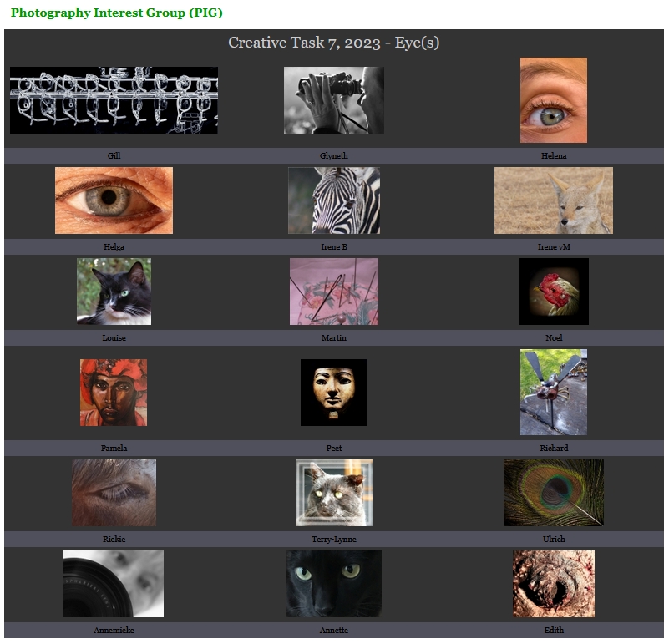Open Pamela's red turban portrait
Image resolution: width=669 pixels, height=644 pixels.
114,393
